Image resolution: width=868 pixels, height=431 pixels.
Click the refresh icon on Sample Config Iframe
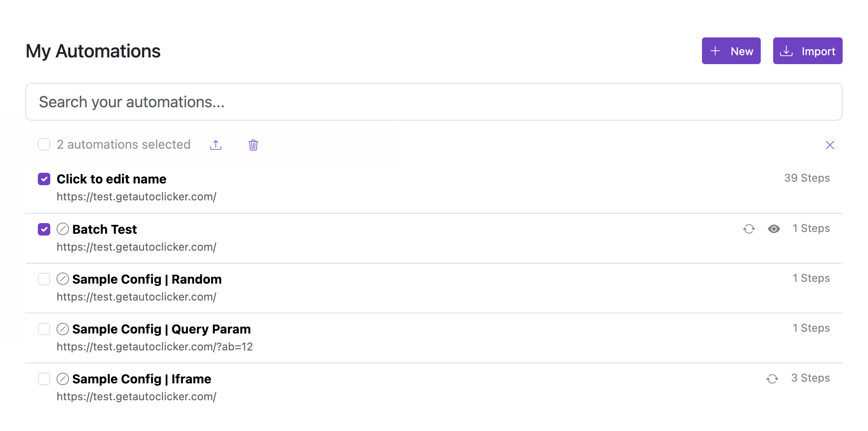pos(772,378)
